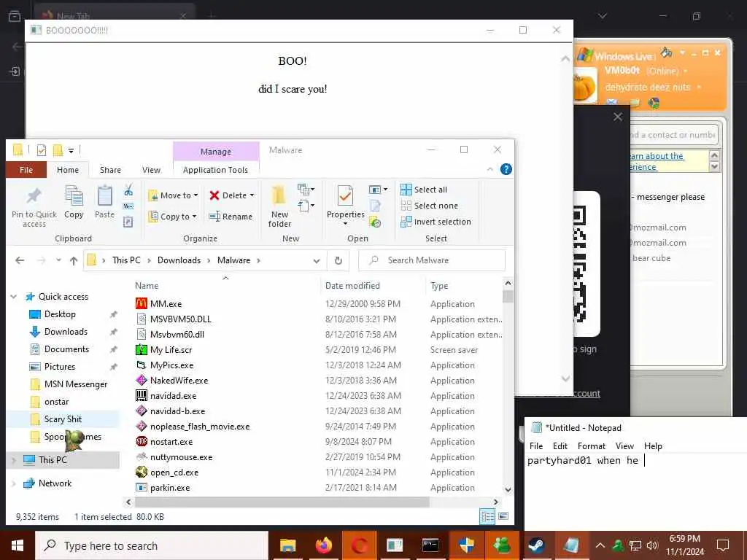Expand the address bar history dropdown
747x560 pixels.
click(x=317, y=260)
